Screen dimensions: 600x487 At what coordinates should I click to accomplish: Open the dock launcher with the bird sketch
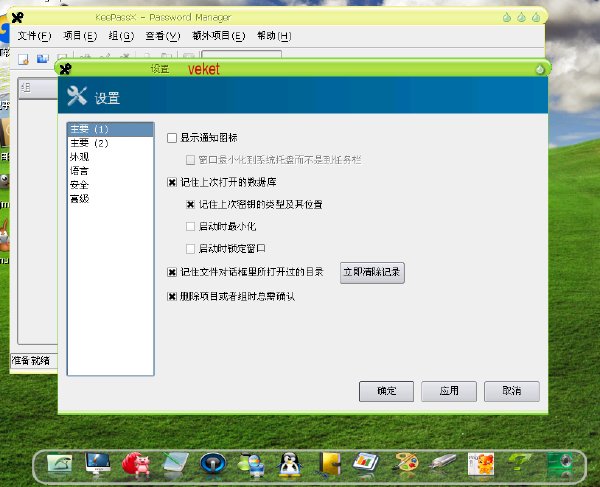(x=59, y=464)
